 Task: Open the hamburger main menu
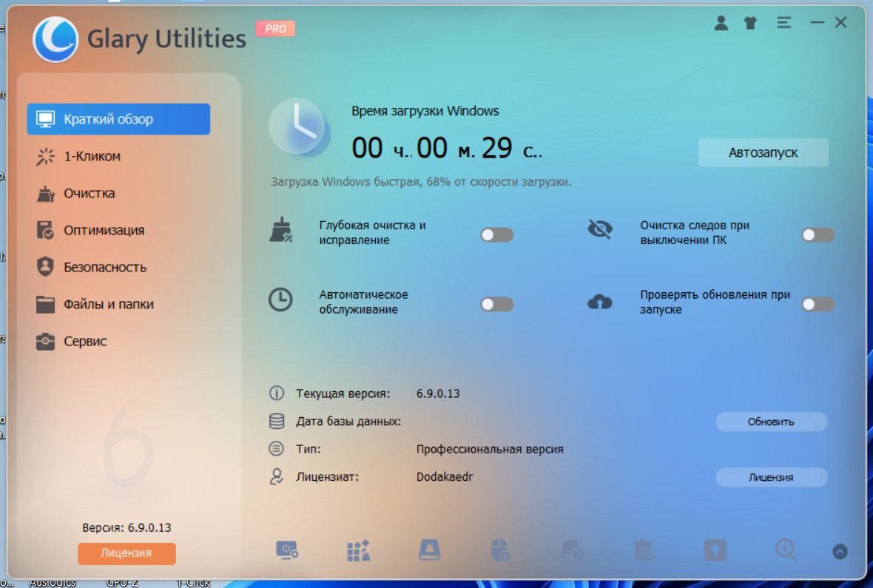point(784,23)
